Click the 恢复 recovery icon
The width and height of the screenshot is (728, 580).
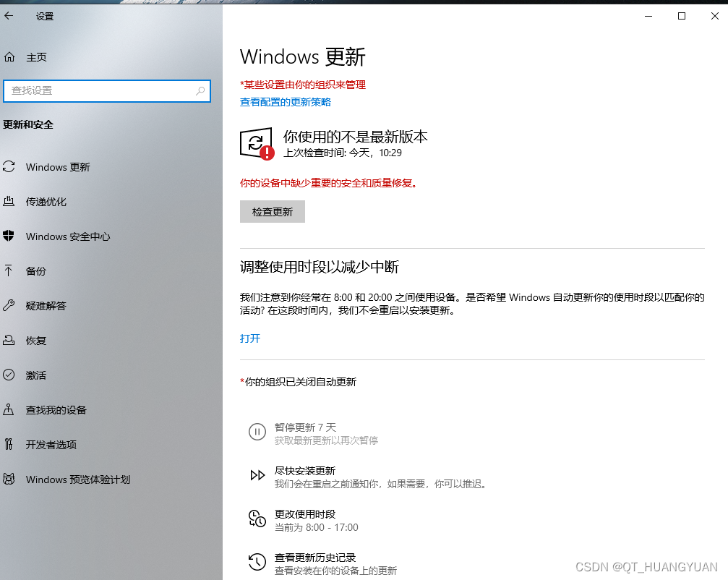click(x=9, y=340)
